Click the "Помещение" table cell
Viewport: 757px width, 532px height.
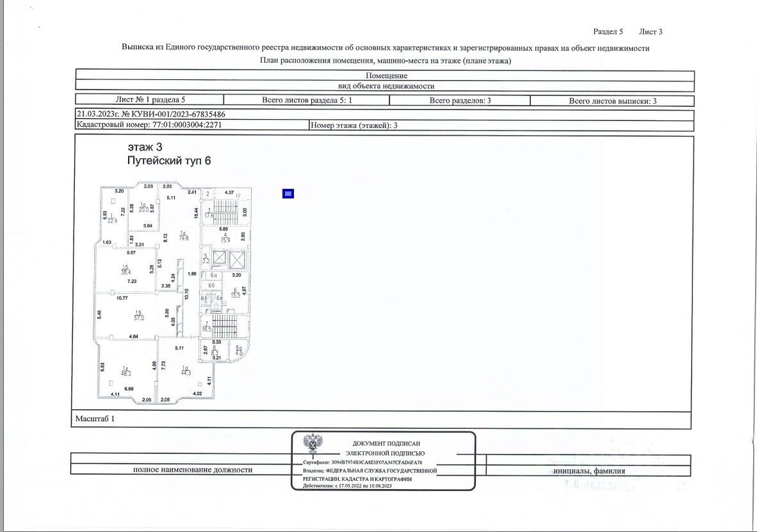tap(386, 76)
